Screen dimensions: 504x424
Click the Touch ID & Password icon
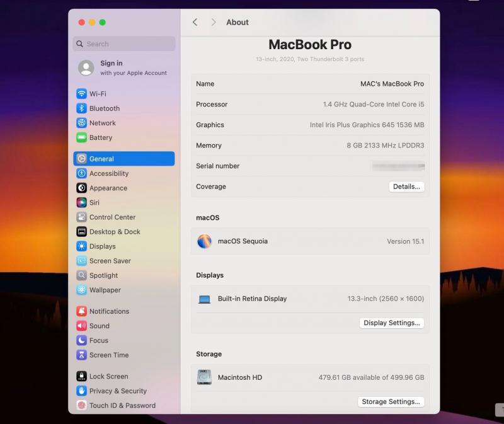[x=82, y=405]
